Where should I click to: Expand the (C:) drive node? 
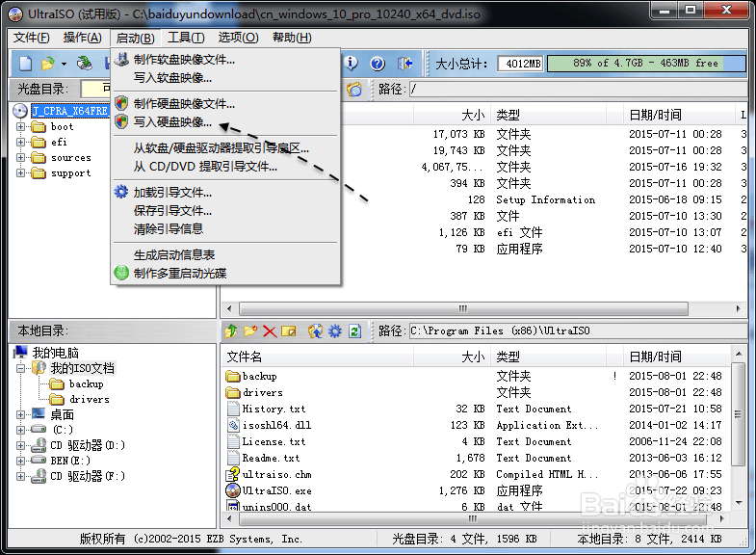click(x=21, y=430)
